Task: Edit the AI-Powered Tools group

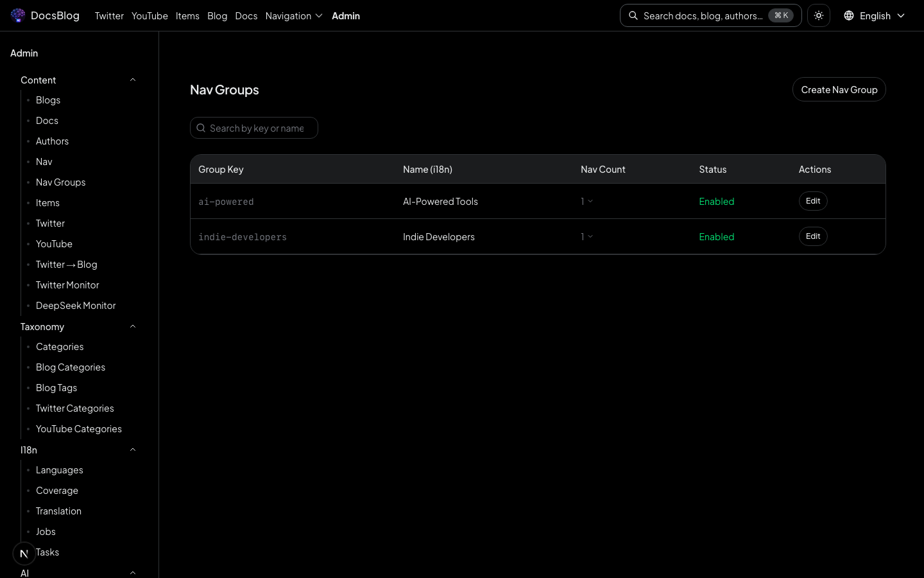Action: pos(813,201)
